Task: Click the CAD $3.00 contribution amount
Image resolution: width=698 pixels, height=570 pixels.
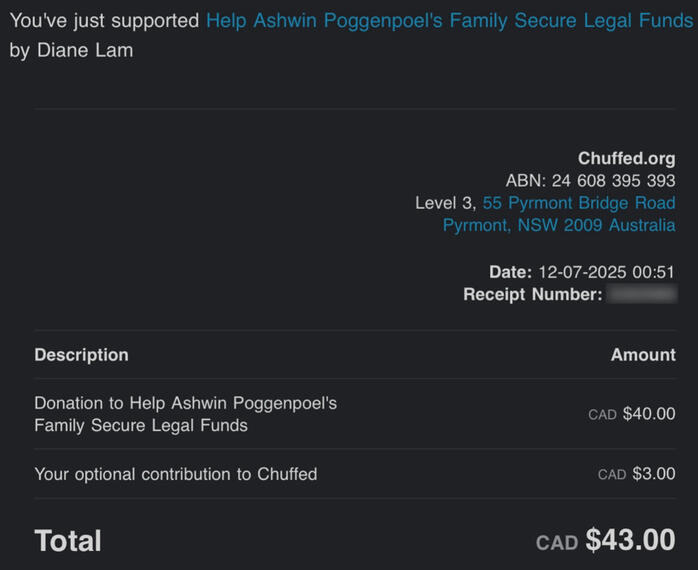Action: 636,474
